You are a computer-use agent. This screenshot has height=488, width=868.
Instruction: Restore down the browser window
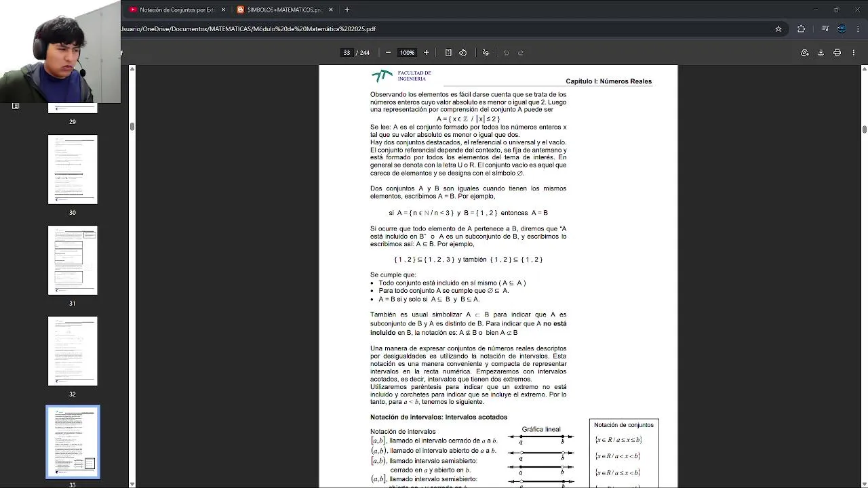[x=836, y=9]
